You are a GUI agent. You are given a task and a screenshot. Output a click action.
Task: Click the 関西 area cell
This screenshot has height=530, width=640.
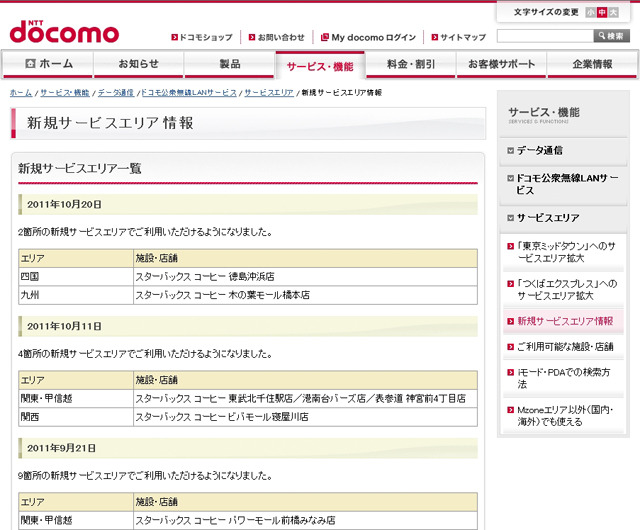[x=76, y=417]
